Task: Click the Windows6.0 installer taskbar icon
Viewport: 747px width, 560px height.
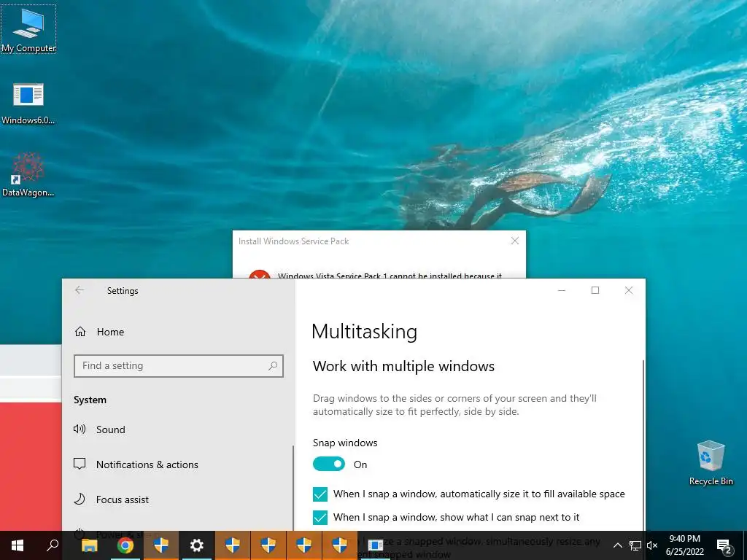Action: click(x=376, y=545)
